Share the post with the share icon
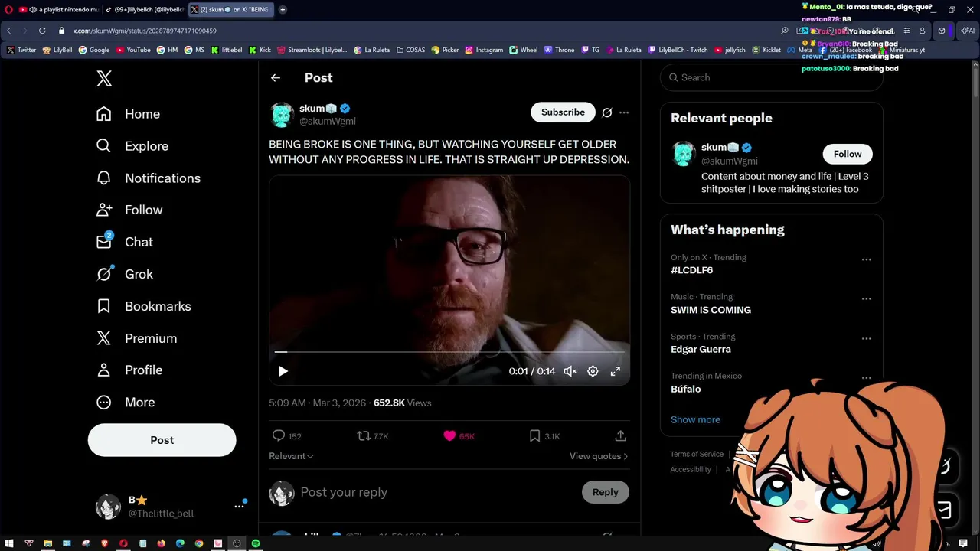This screenshot has height=551, width=980. click(621, 436)
